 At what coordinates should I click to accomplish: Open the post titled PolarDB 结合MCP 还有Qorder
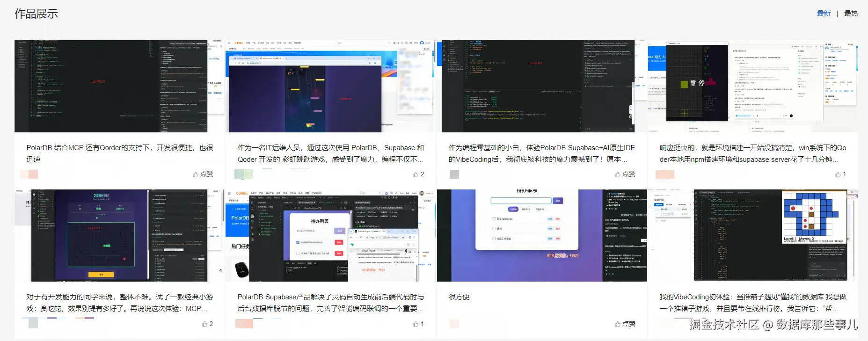pyautogui.click(x=120, y=153)
